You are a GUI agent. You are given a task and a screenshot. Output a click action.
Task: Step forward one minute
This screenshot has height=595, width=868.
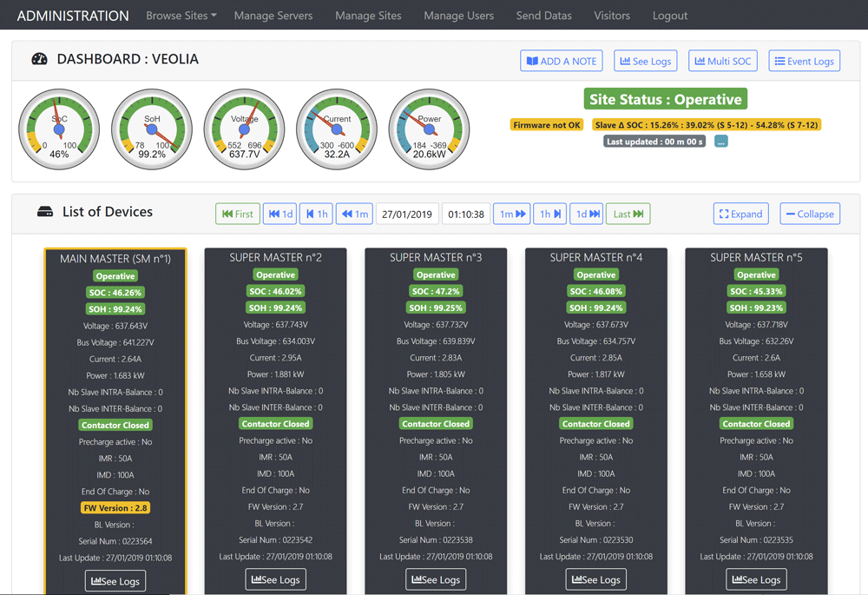[x=511, y=214]
